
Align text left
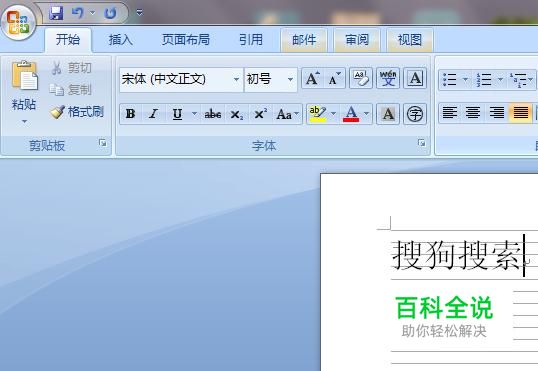click(x=450, y=113)
